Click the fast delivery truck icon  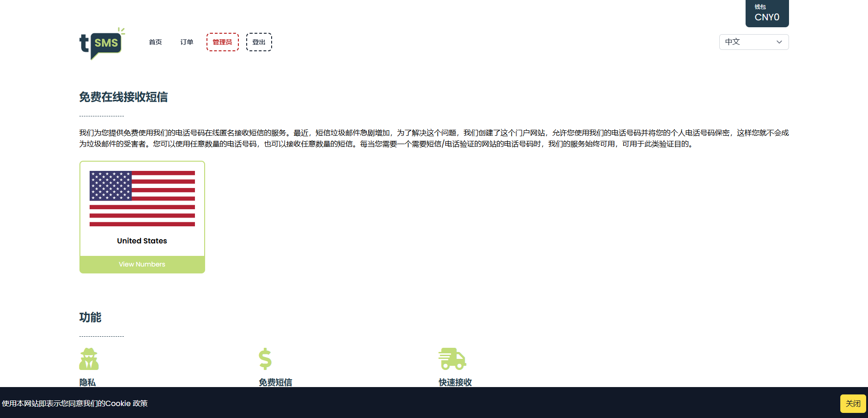coord(452,359)
